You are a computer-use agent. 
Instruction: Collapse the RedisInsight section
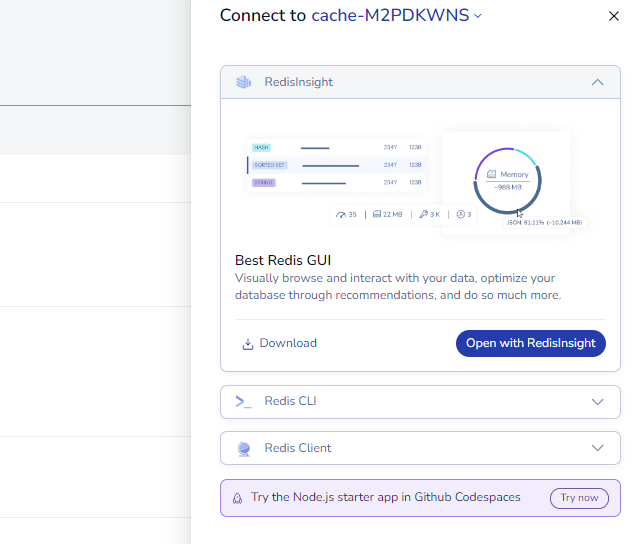(597, 82)
